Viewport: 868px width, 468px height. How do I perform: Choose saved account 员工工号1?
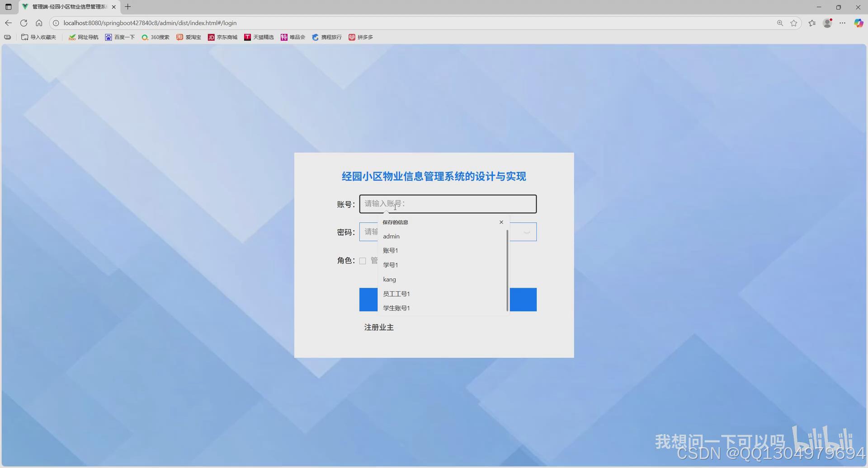pos(443,294)
